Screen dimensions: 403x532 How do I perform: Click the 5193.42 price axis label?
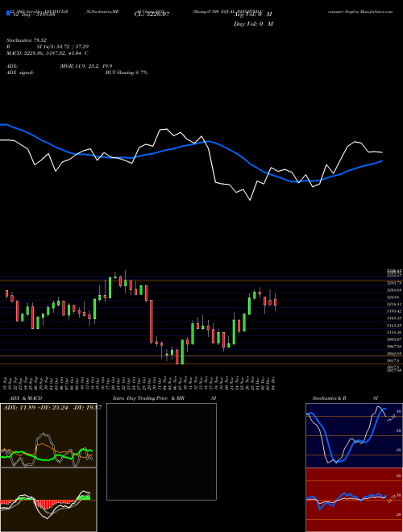(x=394, y=311)
